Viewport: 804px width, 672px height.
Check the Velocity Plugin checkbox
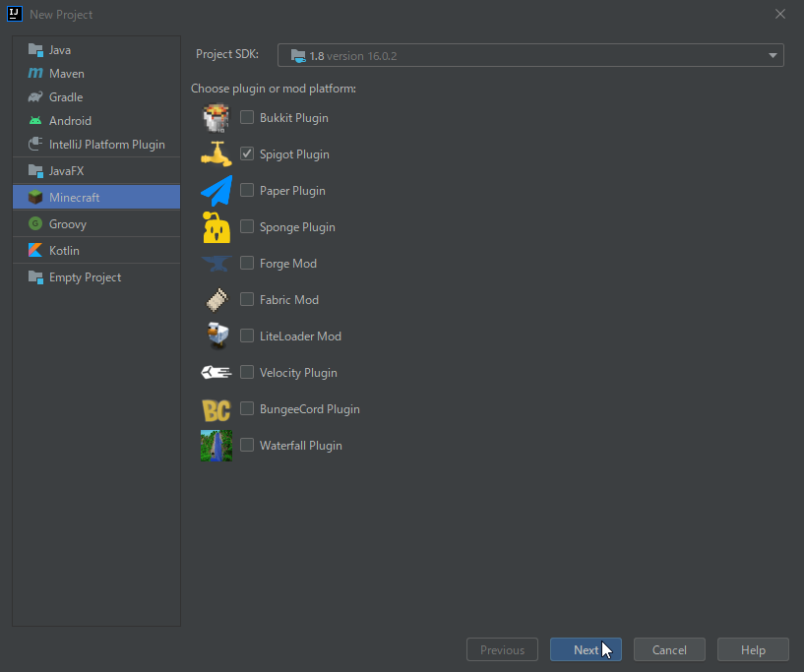pyautogui.click(x=247, y=372)
